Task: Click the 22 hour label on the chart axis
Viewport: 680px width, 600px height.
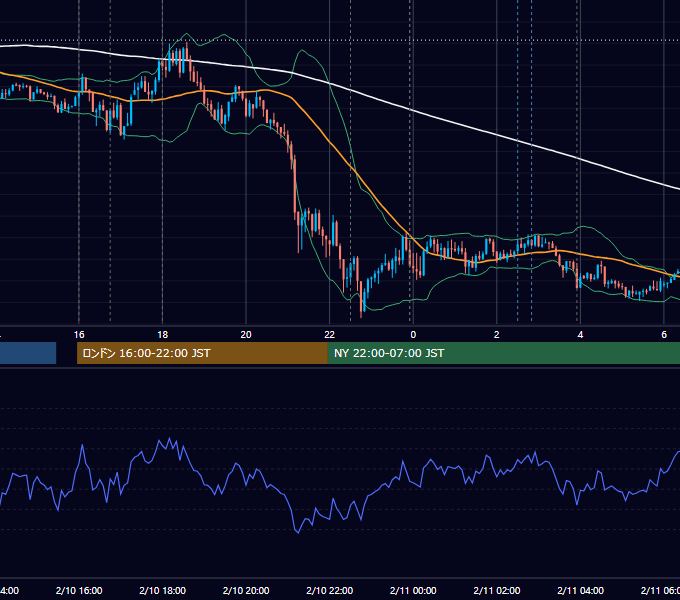Action: click(x=330, y=335)
